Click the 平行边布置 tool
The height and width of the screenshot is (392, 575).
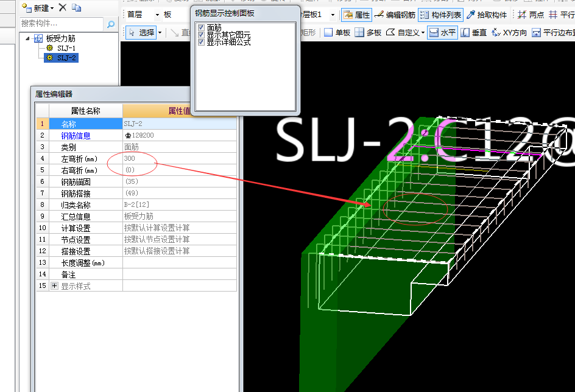click(553, 33)
